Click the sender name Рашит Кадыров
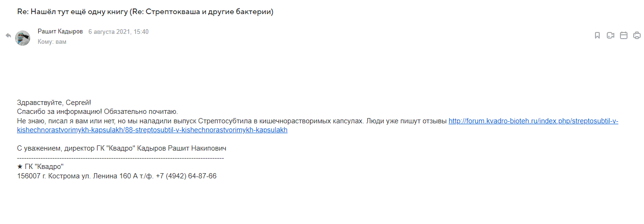 60,32
